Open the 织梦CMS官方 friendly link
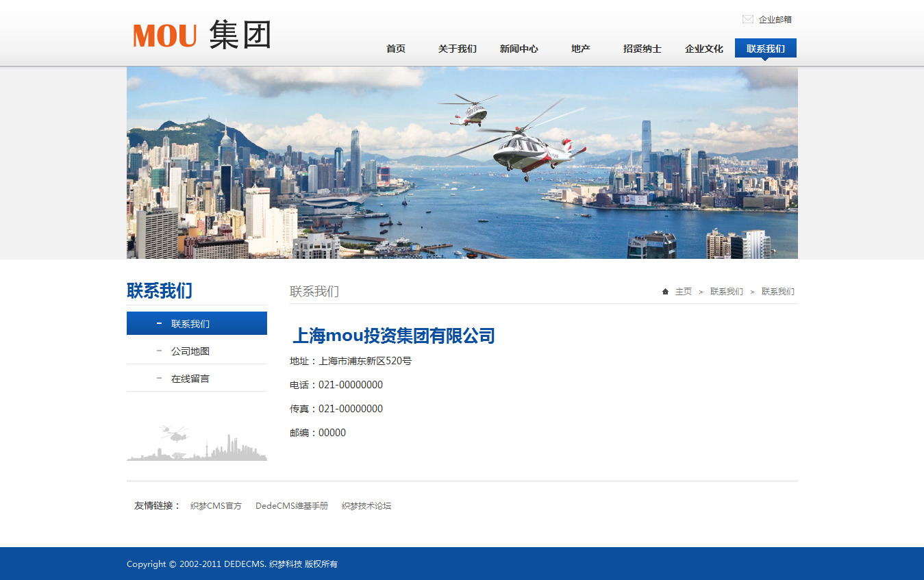Viewport: 924px width, 580px height. (x=216, y=506)
